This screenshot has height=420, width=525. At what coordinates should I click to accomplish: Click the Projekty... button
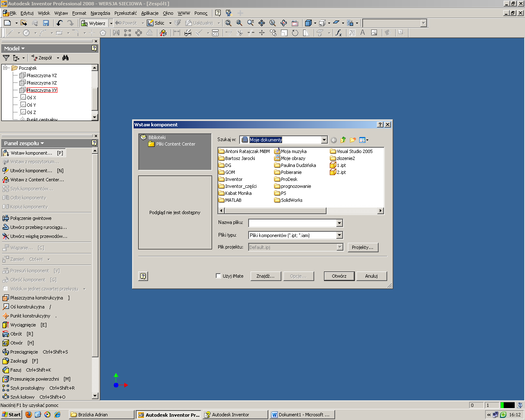[363, 247]
